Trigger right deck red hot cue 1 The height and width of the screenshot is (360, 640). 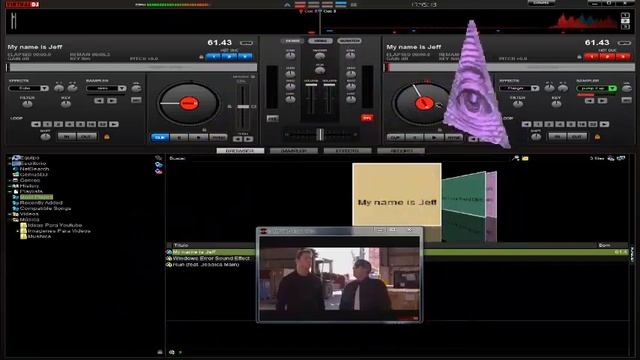[591, 57]
